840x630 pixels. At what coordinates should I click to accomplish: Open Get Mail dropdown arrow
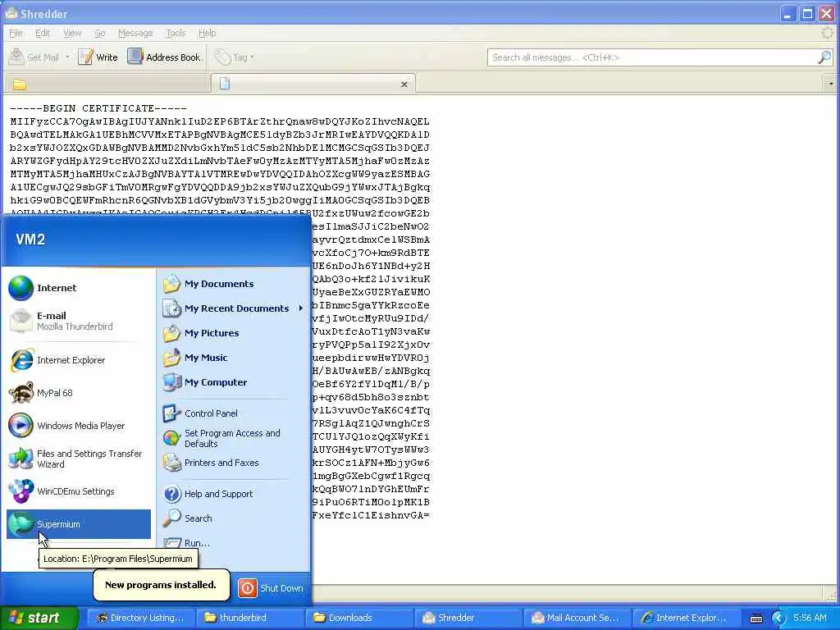67,57
